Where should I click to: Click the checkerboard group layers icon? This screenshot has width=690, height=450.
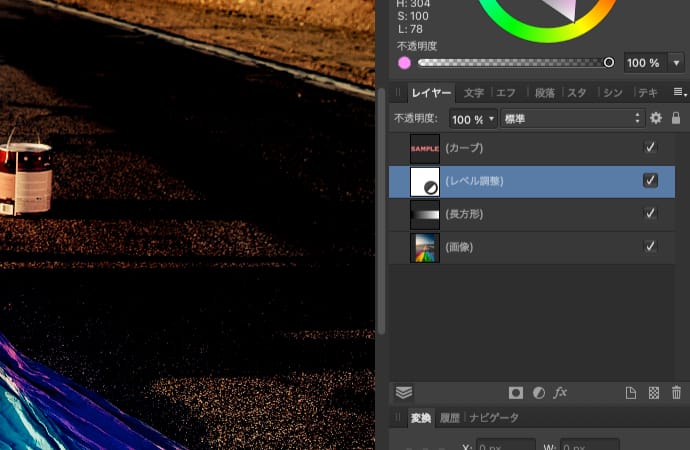point(654,393)
